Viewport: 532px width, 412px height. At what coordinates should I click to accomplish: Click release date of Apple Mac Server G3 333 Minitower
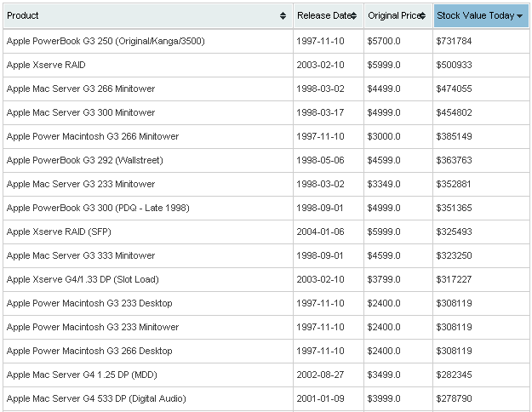[x=320, y=255]
